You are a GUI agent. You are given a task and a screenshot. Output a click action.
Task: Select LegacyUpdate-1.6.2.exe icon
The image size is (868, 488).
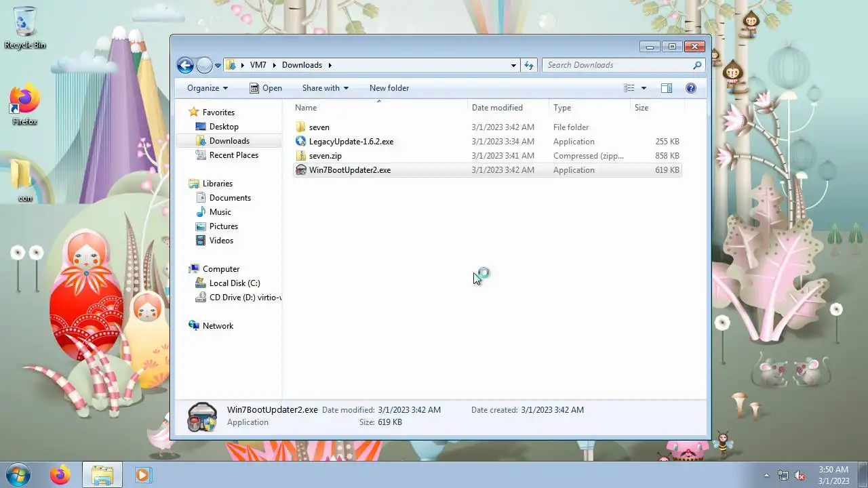pos(301,142)
